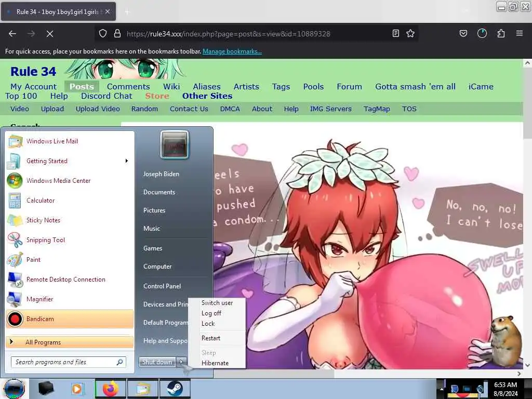Open a new browser tab
Viewport: 532px width, 399px height.
(x=127, y=12)
